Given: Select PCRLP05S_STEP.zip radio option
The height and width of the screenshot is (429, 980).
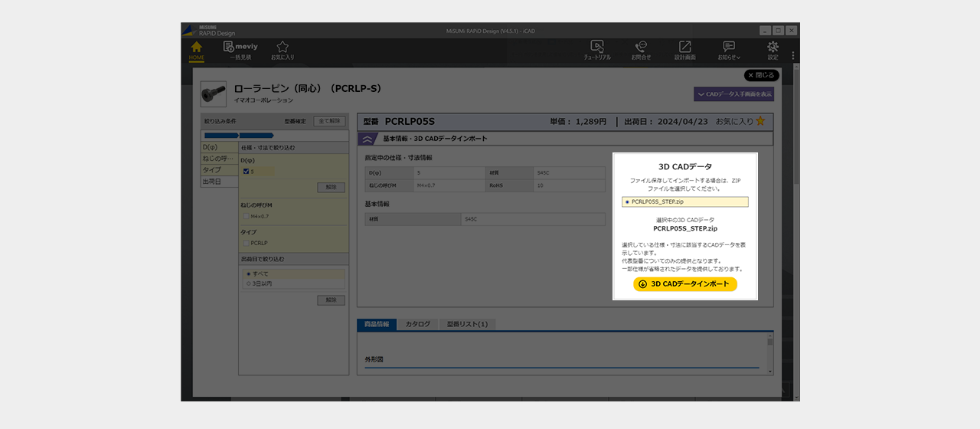Looking at the screenshot, I should point(628,202).
